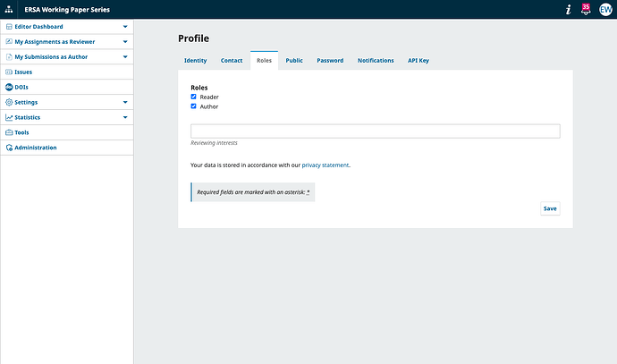Image resolution: width=617 pixels, height=364 pixels.
Task: Expand My Submissions as Author arrow
Action: pos(125,56)
